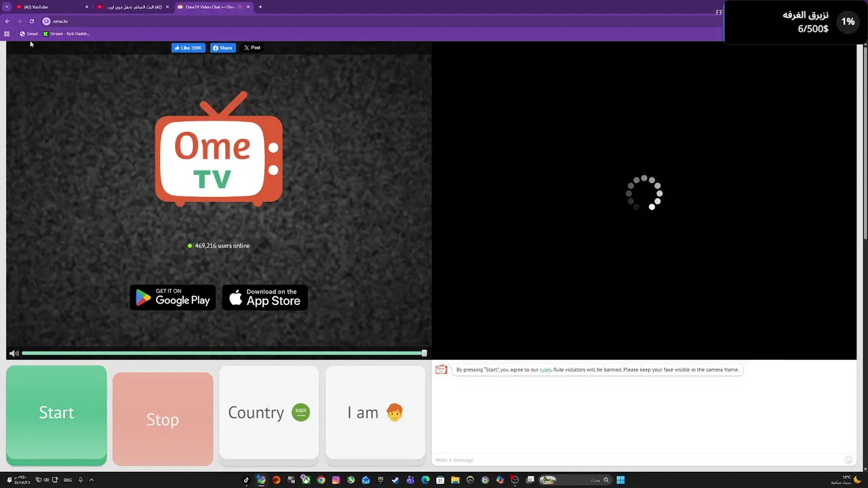This screenshot has height=488, width=868.
Task: Open the Stream - Kick Dashboard bookmark
Action: 66,34
